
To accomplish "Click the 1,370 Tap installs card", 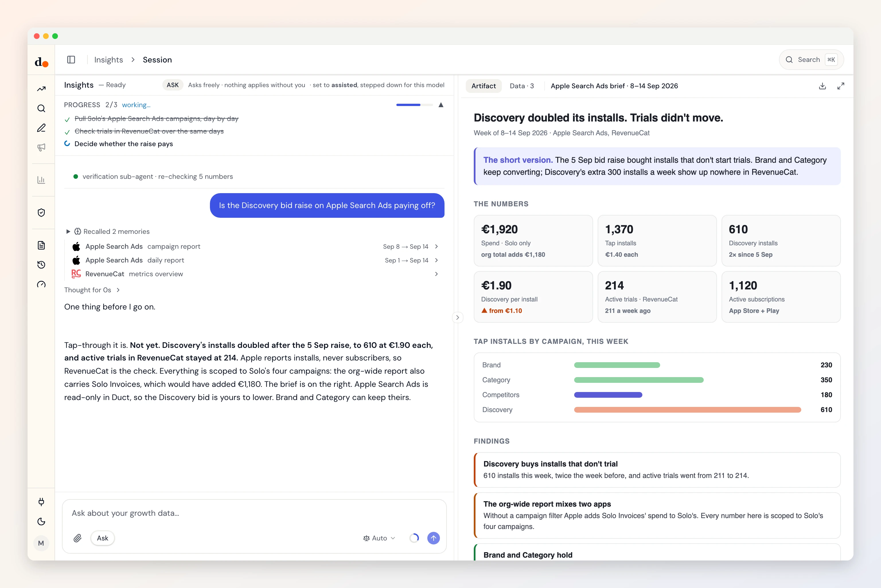I will click(x=657, y=241).
